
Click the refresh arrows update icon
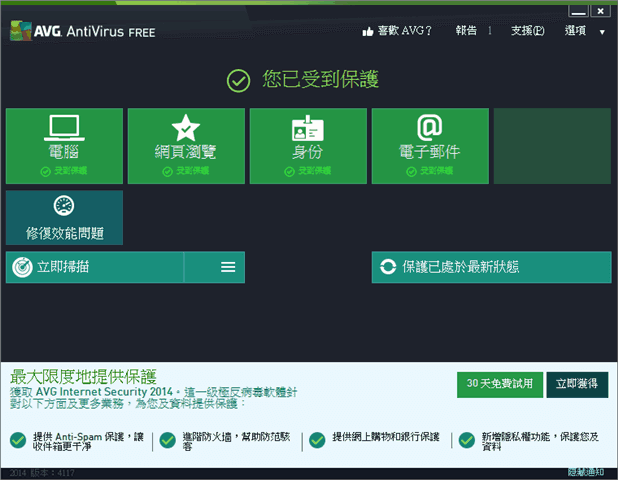pyautogui.click(x=388, y=267)
